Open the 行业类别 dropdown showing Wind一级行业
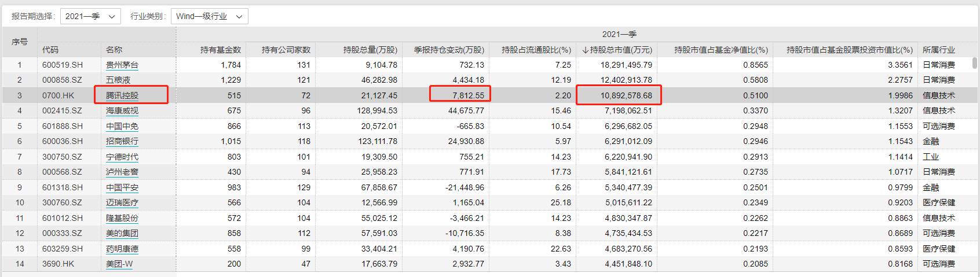 click(x=210, y=16)
